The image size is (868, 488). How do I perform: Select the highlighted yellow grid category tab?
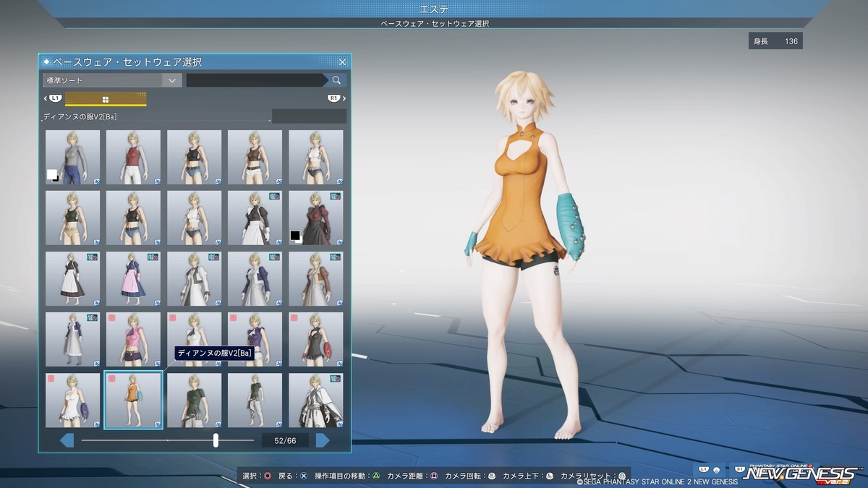click(x=106, y=99)
